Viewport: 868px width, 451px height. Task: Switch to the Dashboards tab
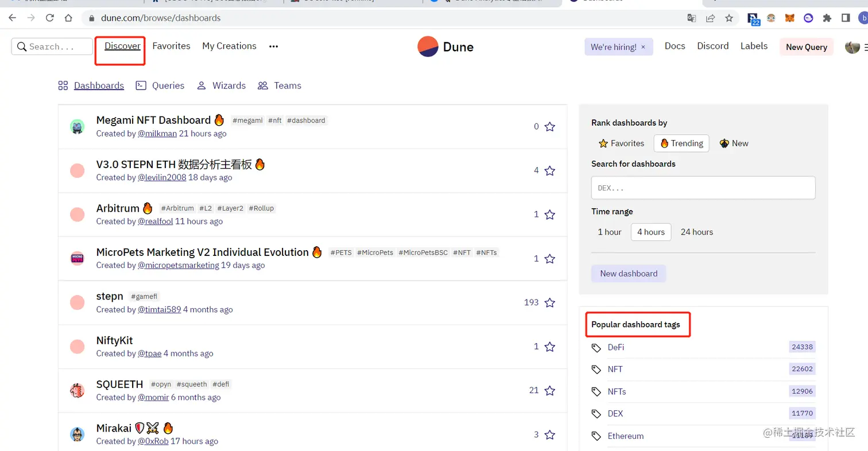[91, 85]
